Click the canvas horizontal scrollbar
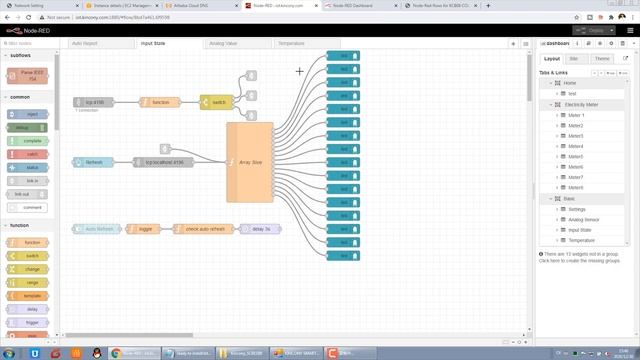This screenshot has height=360, width=640. coord(129,335)
